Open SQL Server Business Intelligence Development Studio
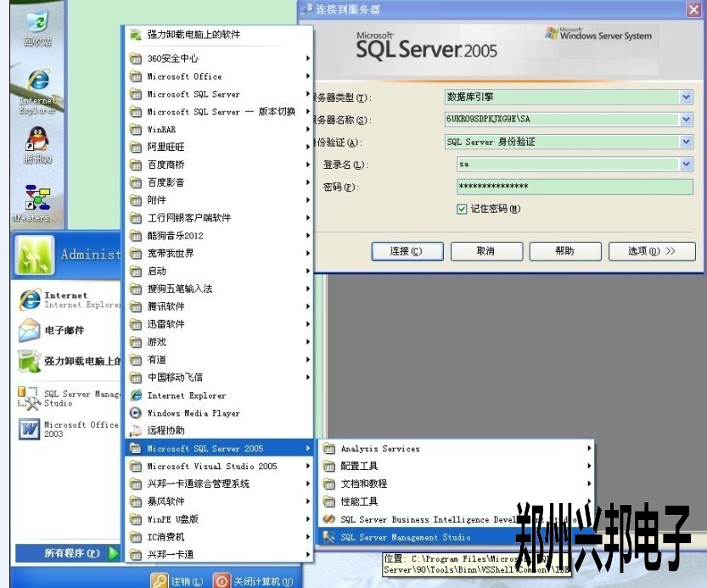Viewport: 707px width, 588px height. coord(329,519)
